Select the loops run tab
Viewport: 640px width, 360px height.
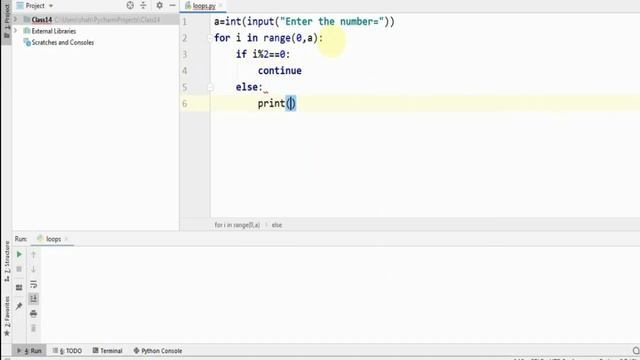[x=53, y=239]
